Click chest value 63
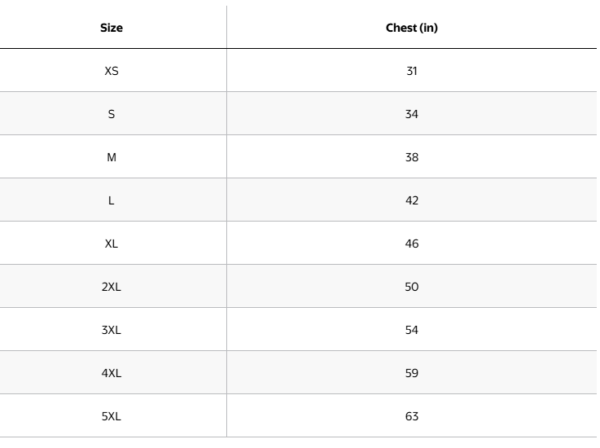Image resolution: width=600 pixels, height=448 pixels. pos(412,415)
